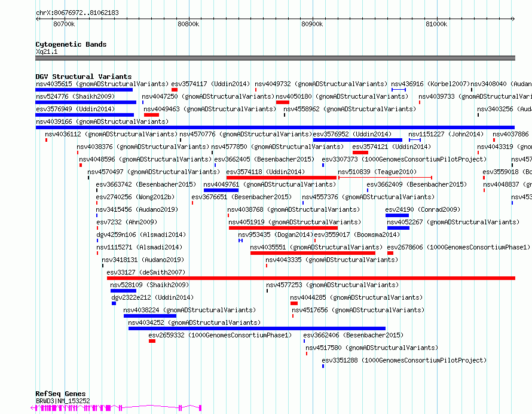Open nsv1151227 (John2014) label
The width and height of the screenshot is (532, 414).
coord(446,134)
